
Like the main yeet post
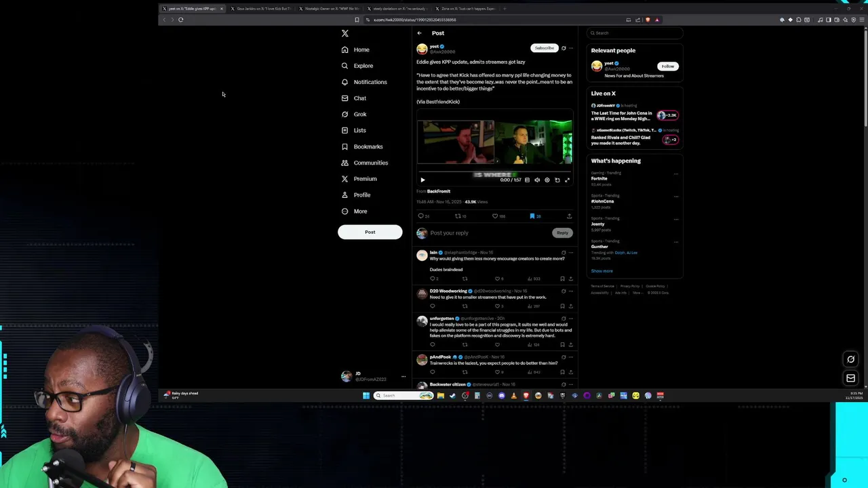pos(495,216)
